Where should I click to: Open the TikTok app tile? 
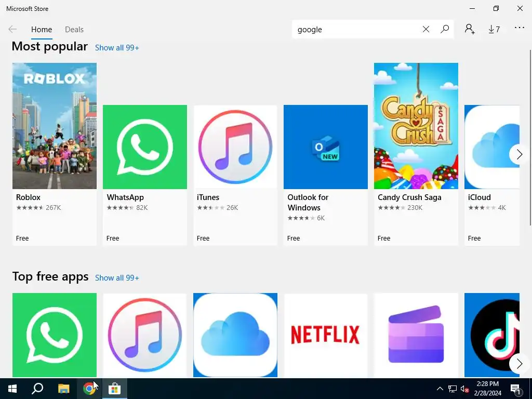[x=492, y=335]
